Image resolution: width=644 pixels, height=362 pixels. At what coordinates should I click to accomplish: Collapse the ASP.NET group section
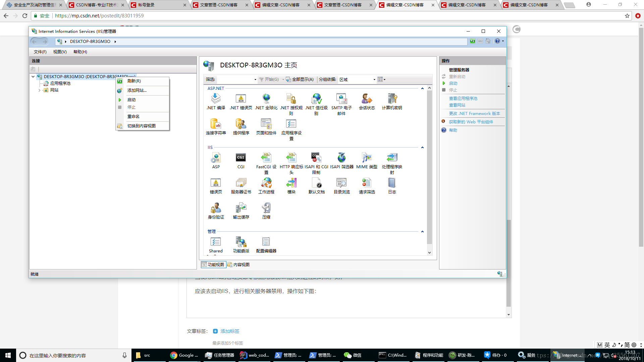point(422,88)
